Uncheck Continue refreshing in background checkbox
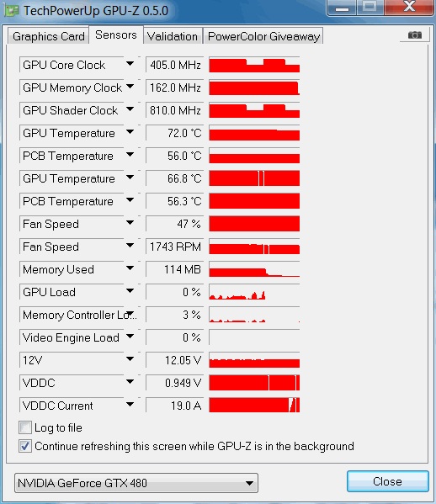Image resolution: width=436 pixels, height=504 pixels. (x=25, y=446)
